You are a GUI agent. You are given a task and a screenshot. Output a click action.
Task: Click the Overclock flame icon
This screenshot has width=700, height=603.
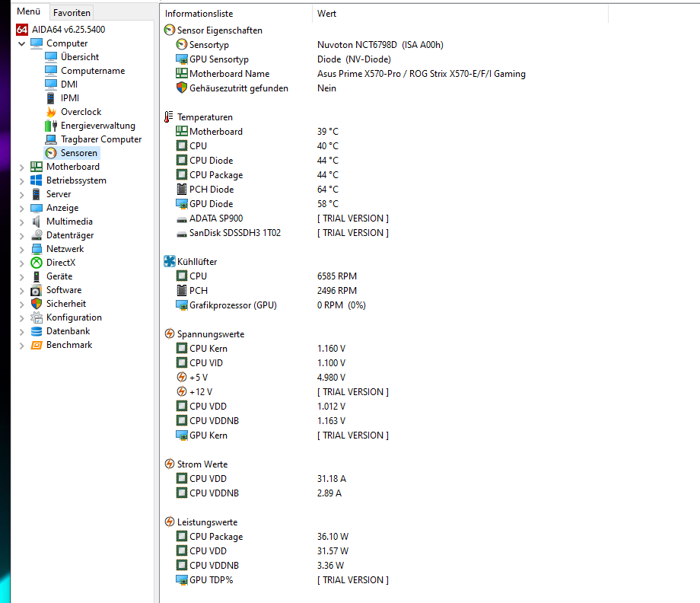click(x=51, y=112)
